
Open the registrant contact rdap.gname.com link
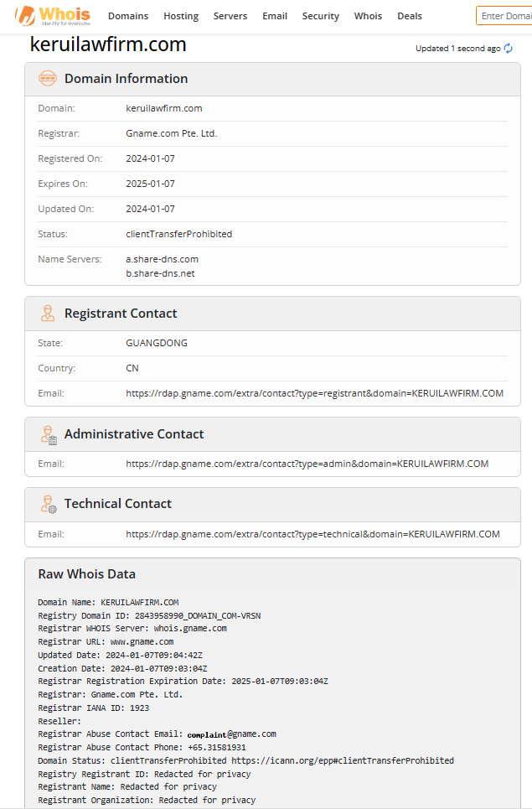[x=314, y=393]
